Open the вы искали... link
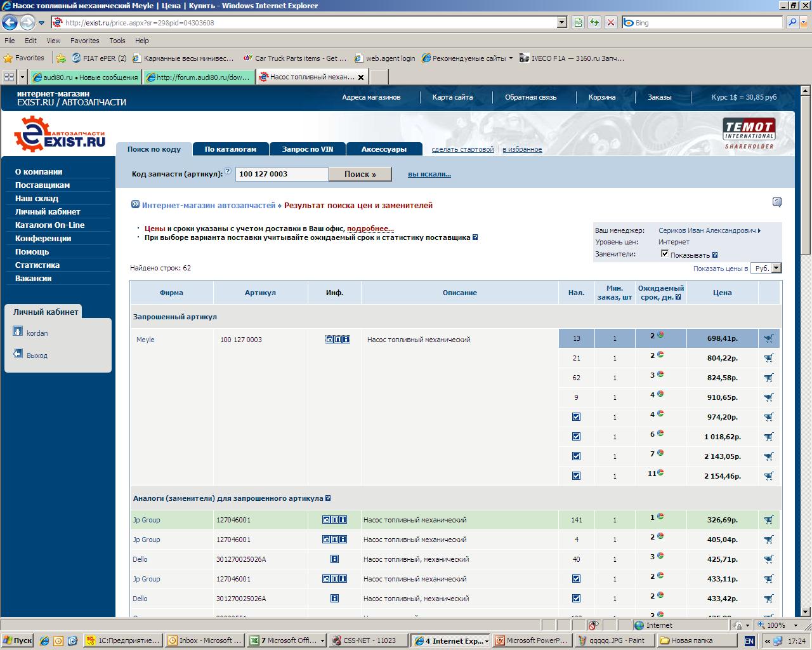This screenshot has width=812, height=650. click(x=429, y=174)
